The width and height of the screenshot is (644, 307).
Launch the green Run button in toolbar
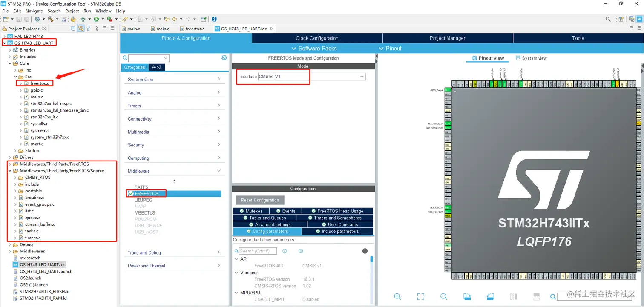[x=96, y=19]
